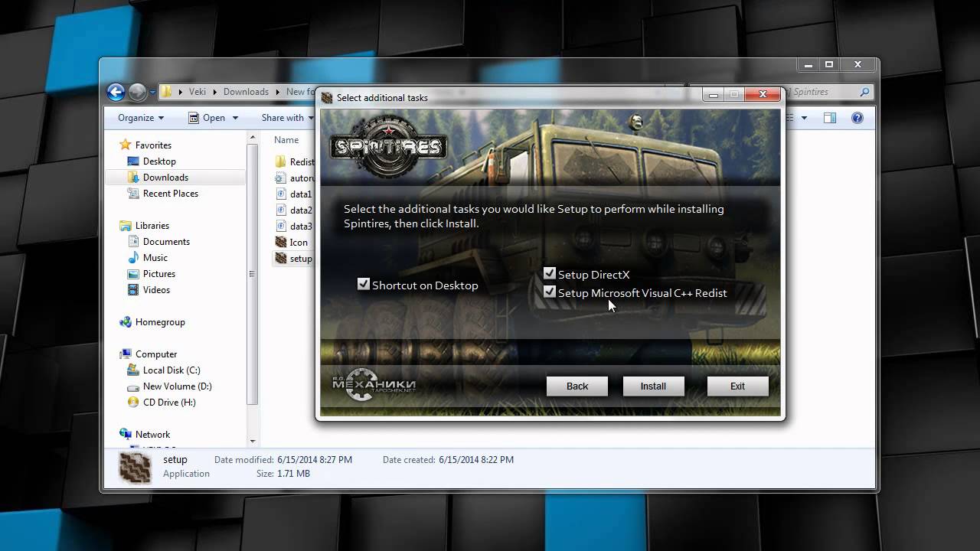This screenshot has height=551, width=980.
Task: Click the CD Drive (H:) disc icon
Action: click(133, 403)
